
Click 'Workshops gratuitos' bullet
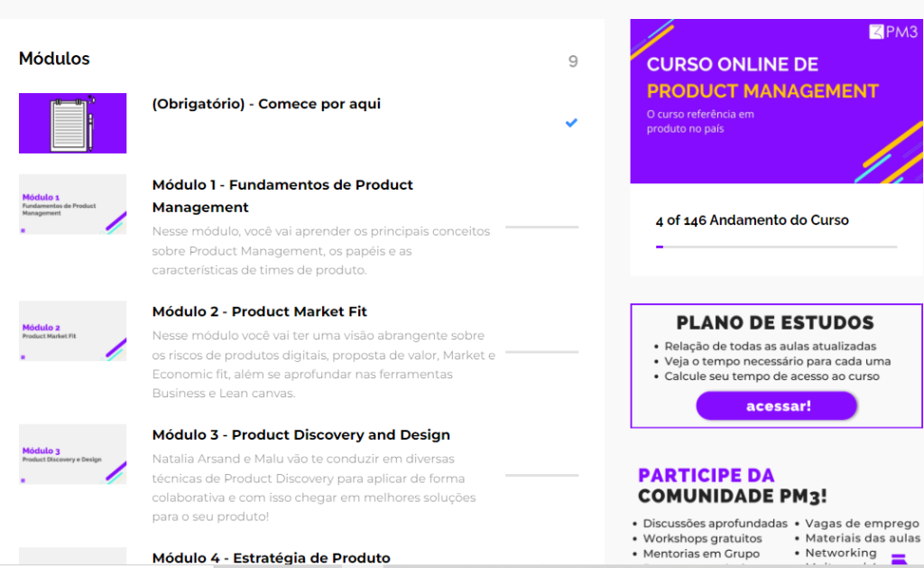pos(702,538)
